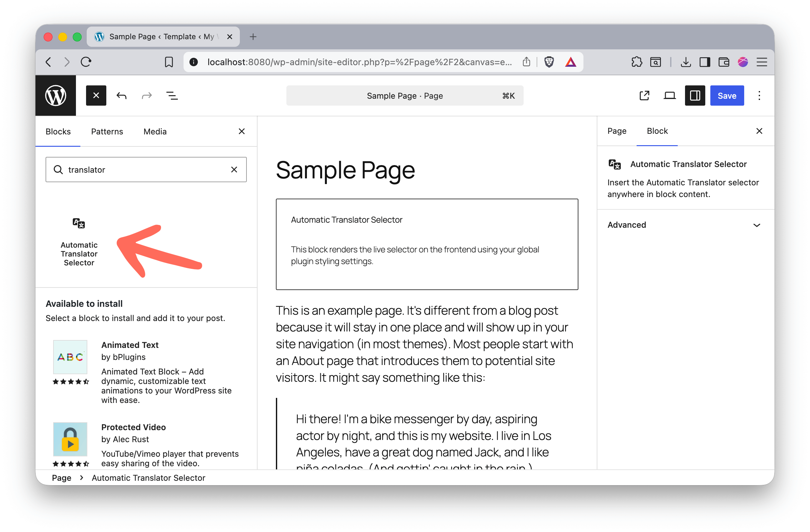Select the Protected Video lock thumbnail

click(70, 439)
